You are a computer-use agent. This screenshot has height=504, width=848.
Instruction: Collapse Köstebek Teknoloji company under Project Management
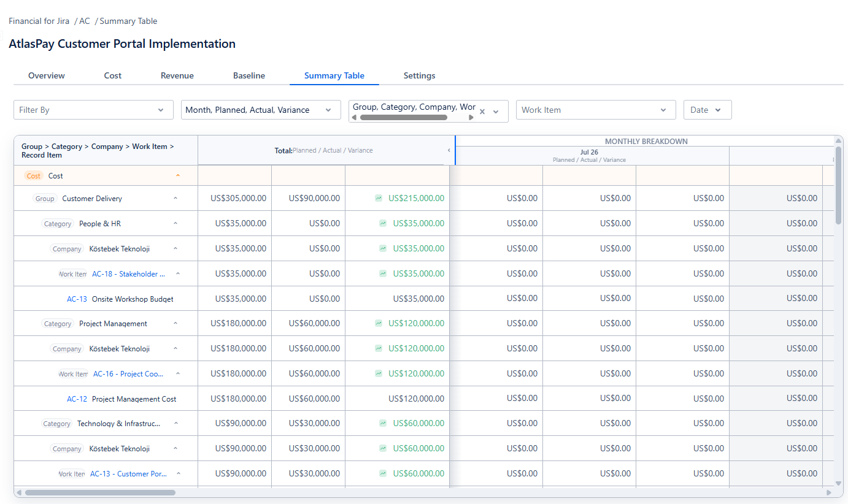175,349
